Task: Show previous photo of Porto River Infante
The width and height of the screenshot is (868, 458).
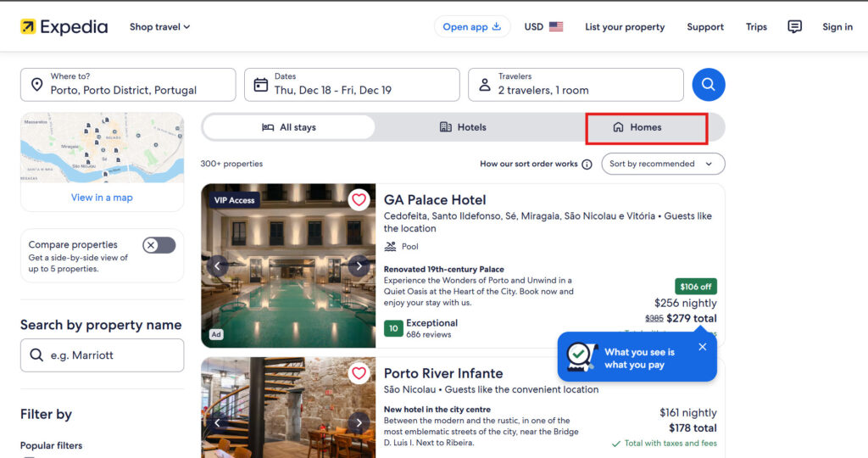Action: (x=218, y=423)
